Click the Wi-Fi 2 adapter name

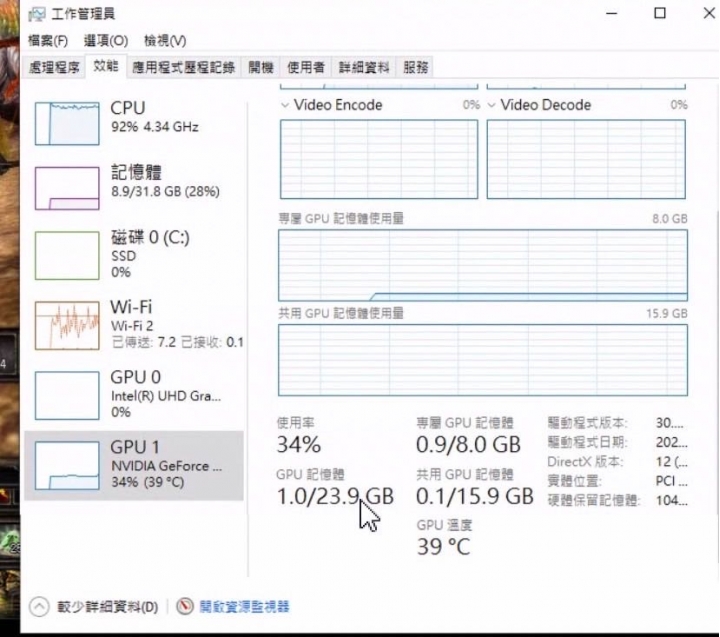point(132,326)
